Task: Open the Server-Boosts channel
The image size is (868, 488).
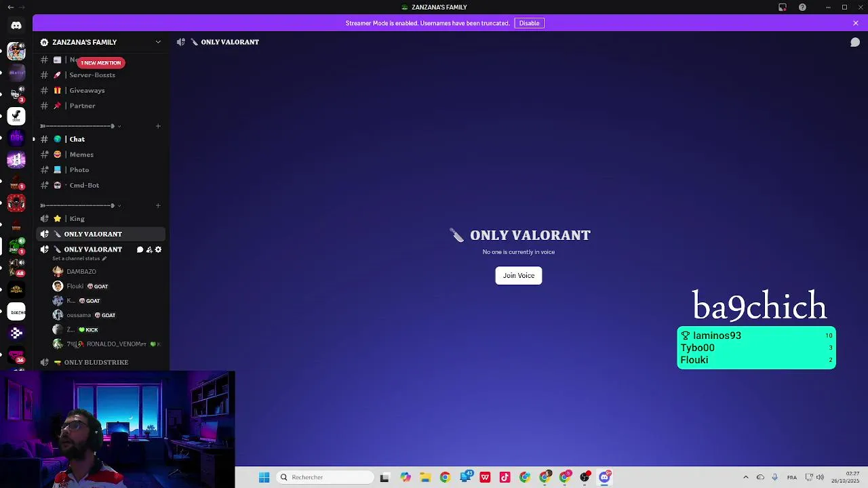Action: (x=102, y=75)
